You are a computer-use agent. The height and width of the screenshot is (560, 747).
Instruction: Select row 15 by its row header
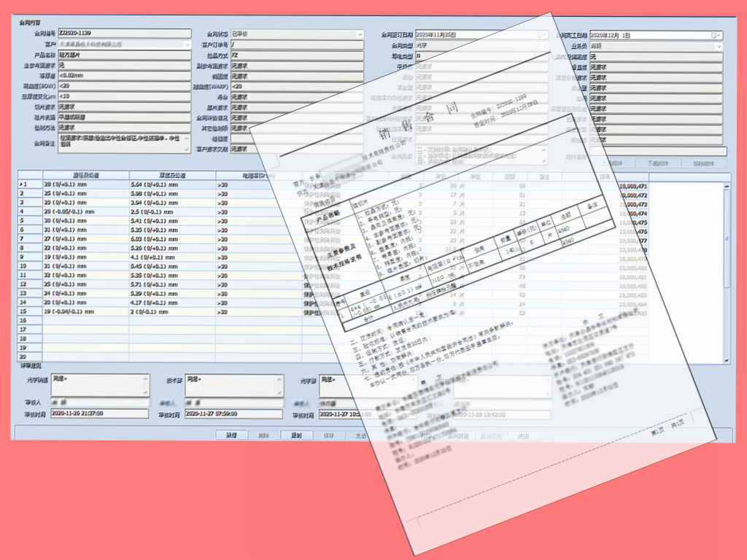[30, 311]
